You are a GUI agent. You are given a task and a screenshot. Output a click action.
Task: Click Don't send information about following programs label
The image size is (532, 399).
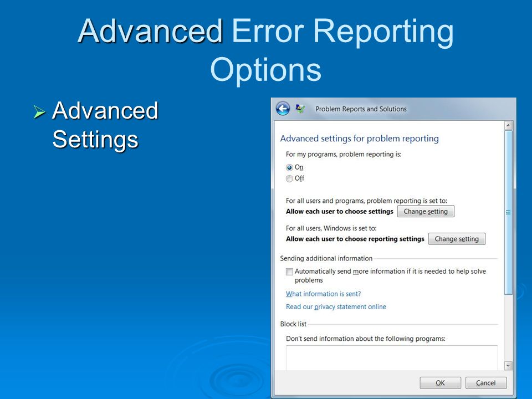point(365,339)
